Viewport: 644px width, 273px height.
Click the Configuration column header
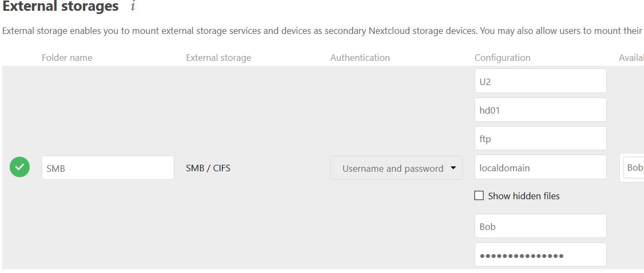pos(502,58)
